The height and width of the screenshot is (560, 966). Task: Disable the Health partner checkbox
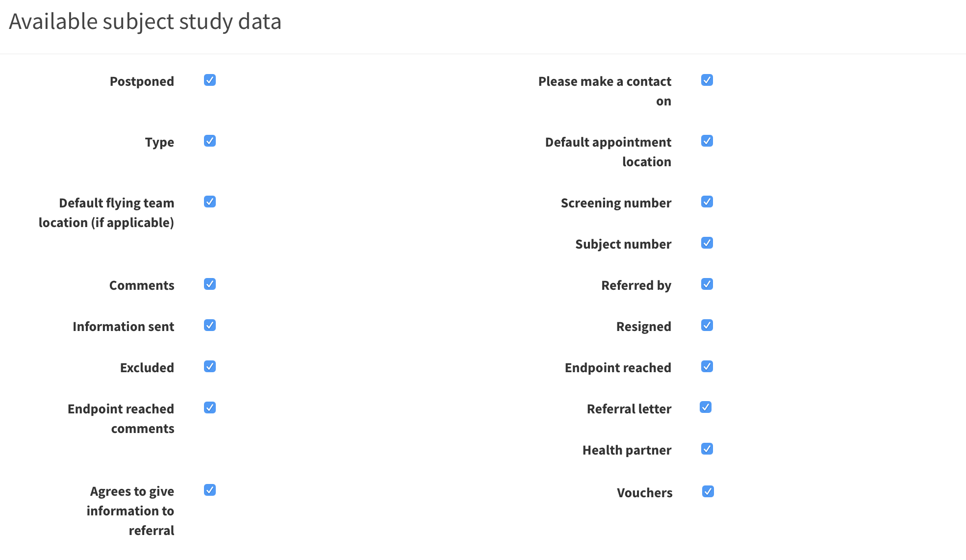tap(707, 449)
